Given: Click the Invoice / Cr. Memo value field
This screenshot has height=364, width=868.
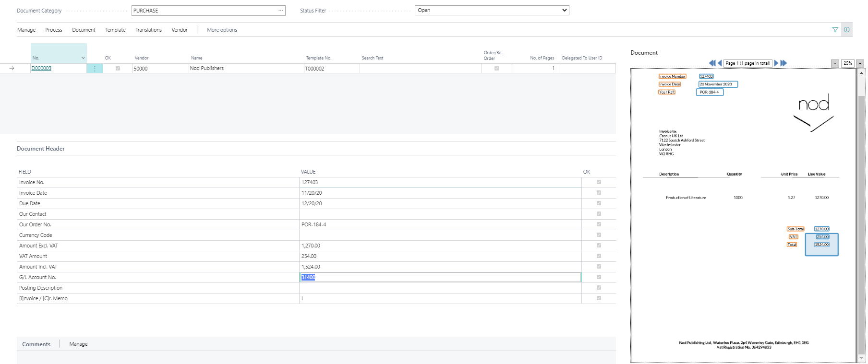Looking at the screenshot, I should [x=440, y=298].
